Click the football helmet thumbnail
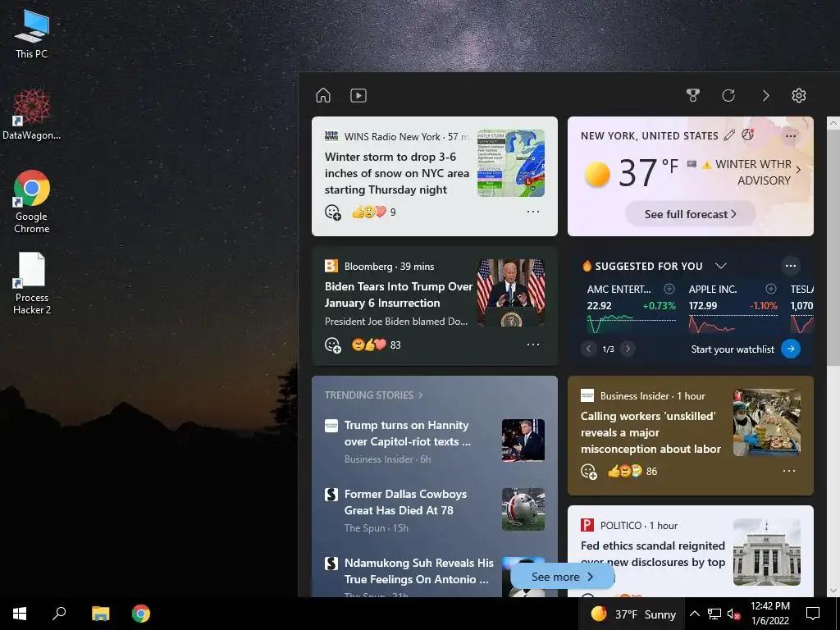 point(523,509)
